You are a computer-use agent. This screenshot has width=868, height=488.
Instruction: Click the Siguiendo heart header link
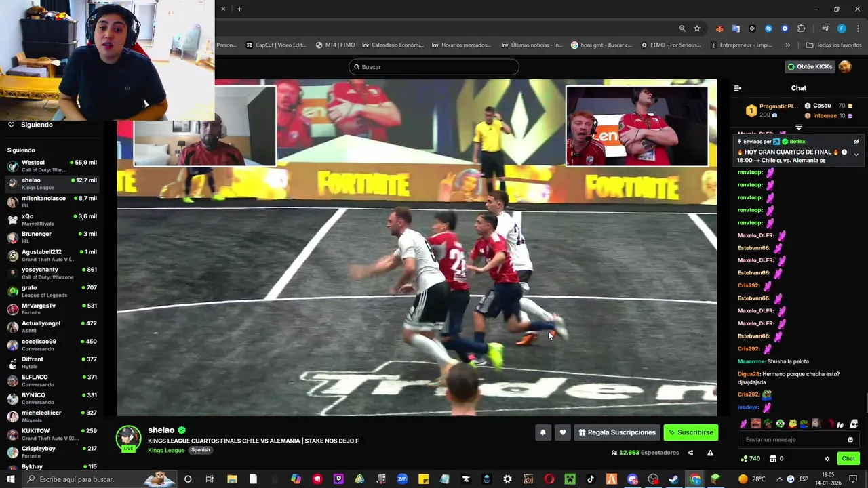[30, 125]
